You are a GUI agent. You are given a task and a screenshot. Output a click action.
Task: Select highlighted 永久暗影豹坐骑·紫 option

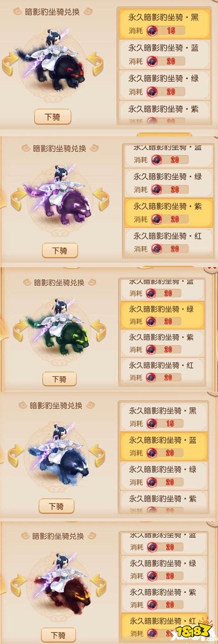point(168,213)
